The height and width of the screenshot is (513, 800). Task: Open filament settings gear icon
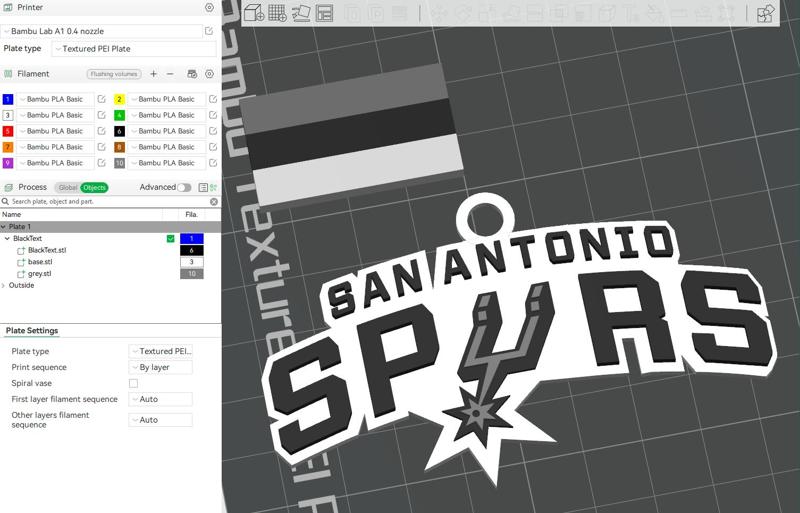coord(209,74)
